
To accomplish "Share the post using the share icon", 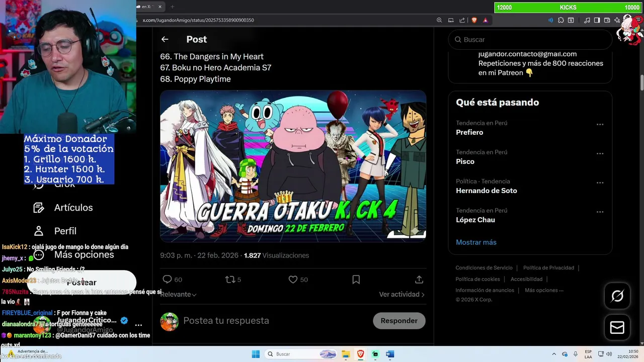I will [x=419, y=280].
